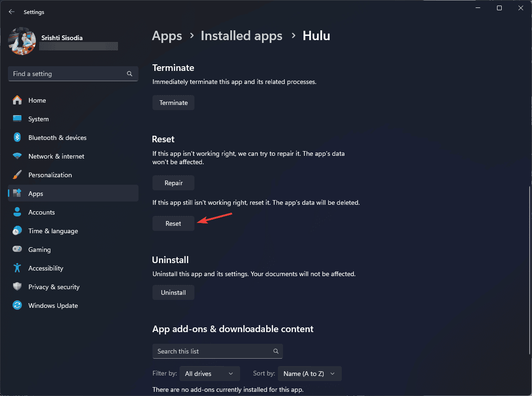Viewport: 532px width, 396px height.
Task: Click the back arrow in Settings title bar
Action: [x=12, y=12]
